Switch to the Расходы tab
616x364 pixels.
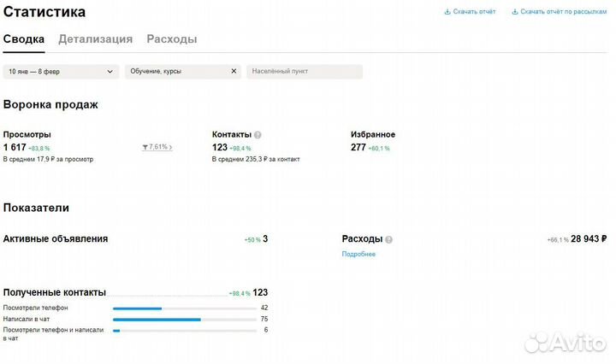(x=171, y=39)
